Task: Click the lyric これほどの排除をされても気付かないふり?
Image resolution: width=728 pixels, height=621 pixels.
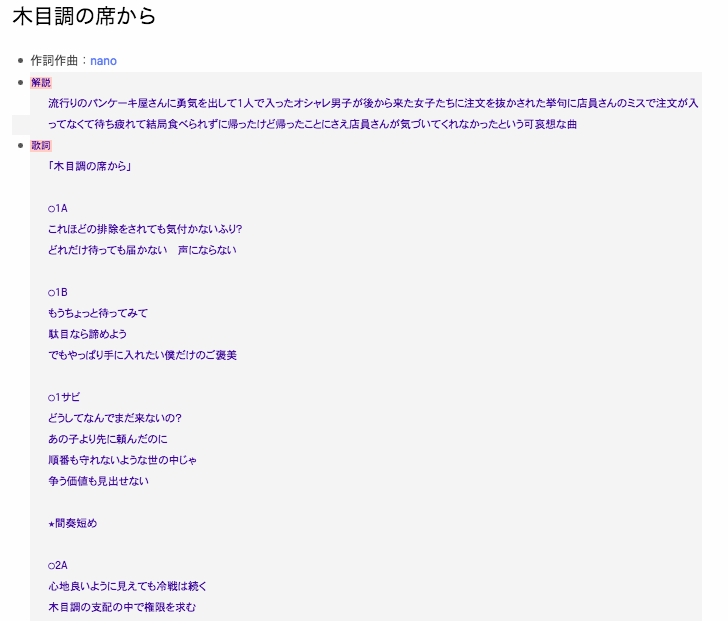Action: click(x=145, y=229)
